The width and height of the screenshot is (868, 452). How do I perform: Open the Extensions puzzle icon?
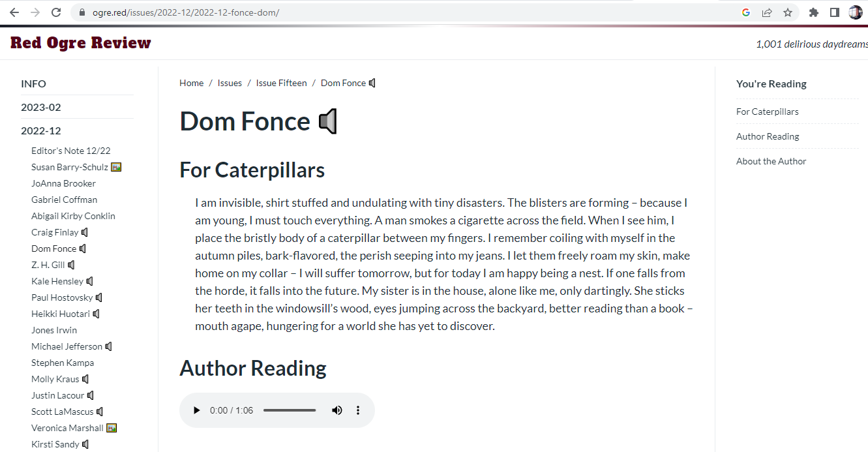tap(813, 12)
